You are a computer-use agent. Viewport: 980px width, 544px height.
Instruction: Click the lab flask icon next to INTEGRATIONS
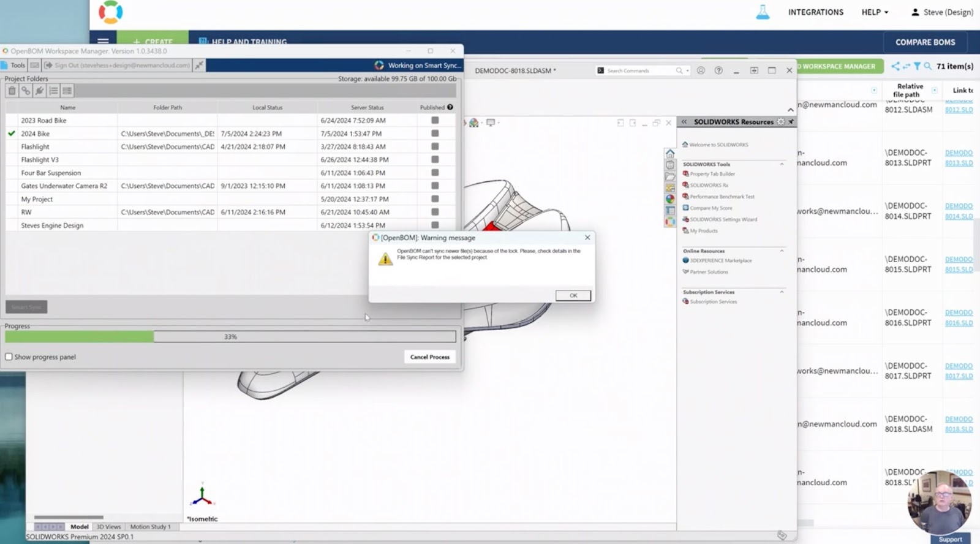pyautogui.click(x=763, y=12)
